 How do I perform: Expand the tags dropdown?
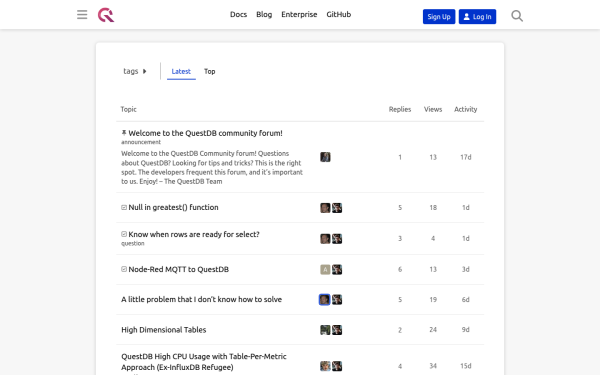[x=135, y=71]
